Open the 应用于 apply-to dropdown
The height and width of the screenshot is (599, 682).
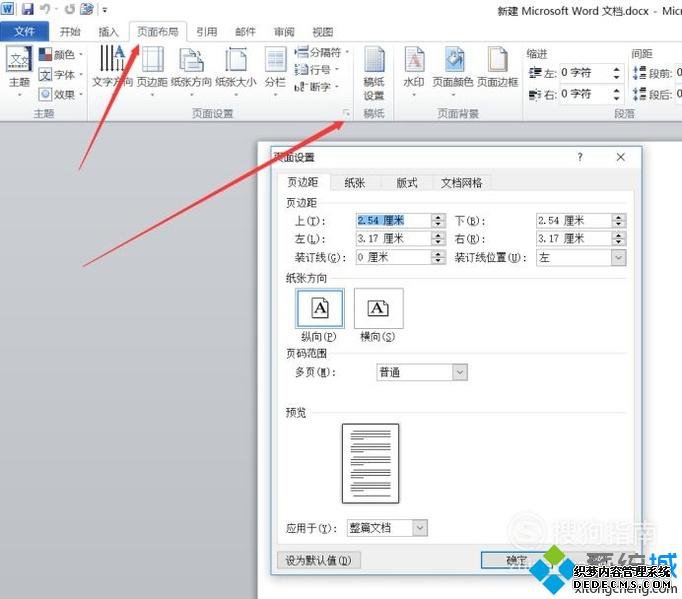click(x=387, y=528)
